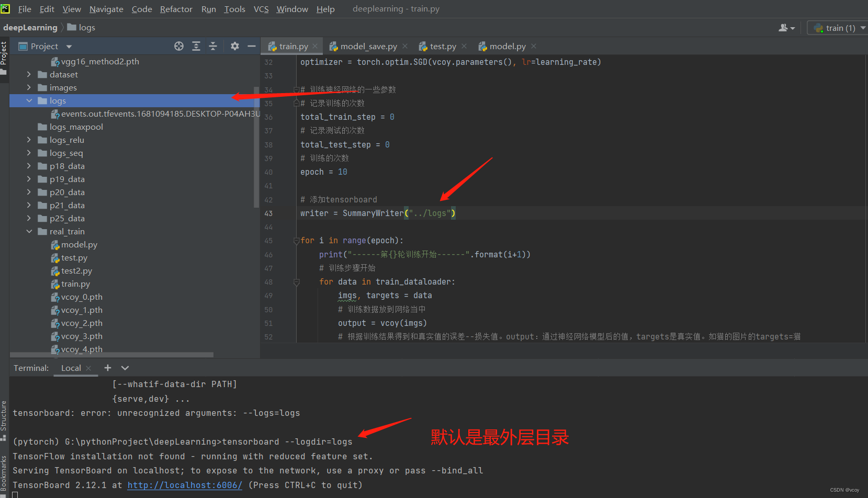Toggle the Structure sidebar tool button
This screenshot has height=498, width=868.
(x=4, y=420)
